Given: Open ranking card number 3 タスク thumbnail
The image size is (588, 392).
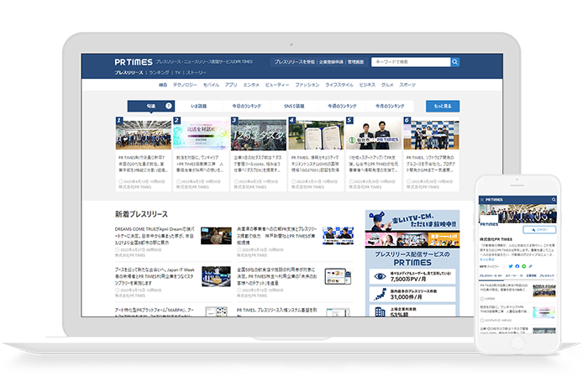Looking at the screenshot, I should point(259,134).
